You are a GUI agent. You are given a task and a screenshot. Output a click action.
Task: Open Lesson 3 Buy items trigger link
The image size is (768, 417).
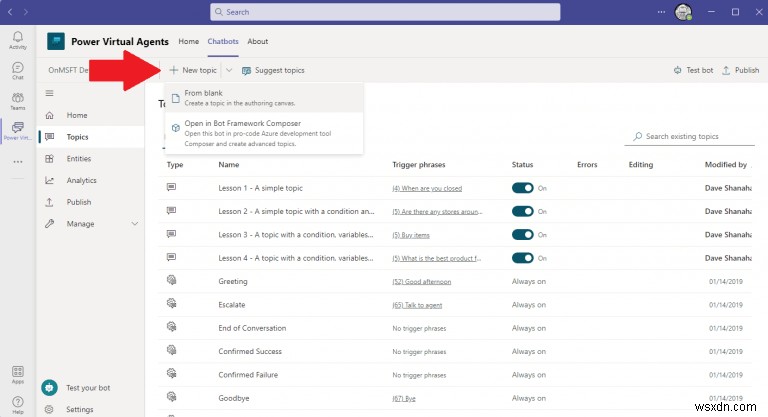coord(411,235)
